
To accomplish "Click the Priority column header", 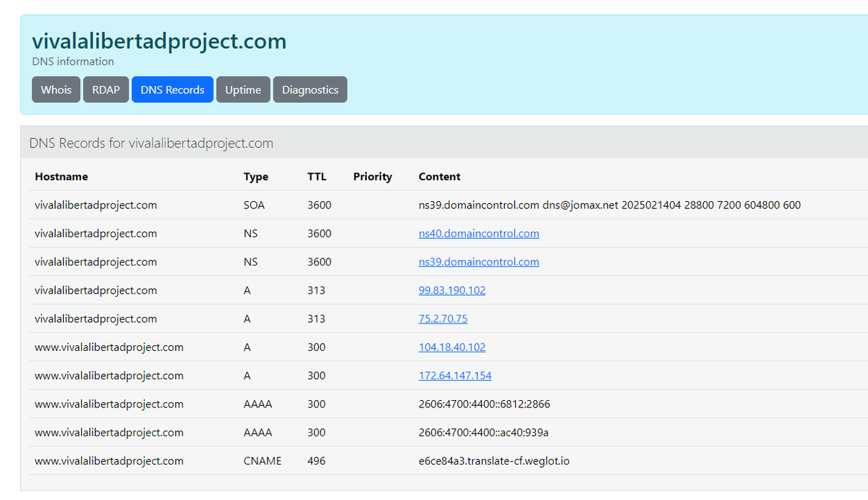I will (x=373, y=177).
